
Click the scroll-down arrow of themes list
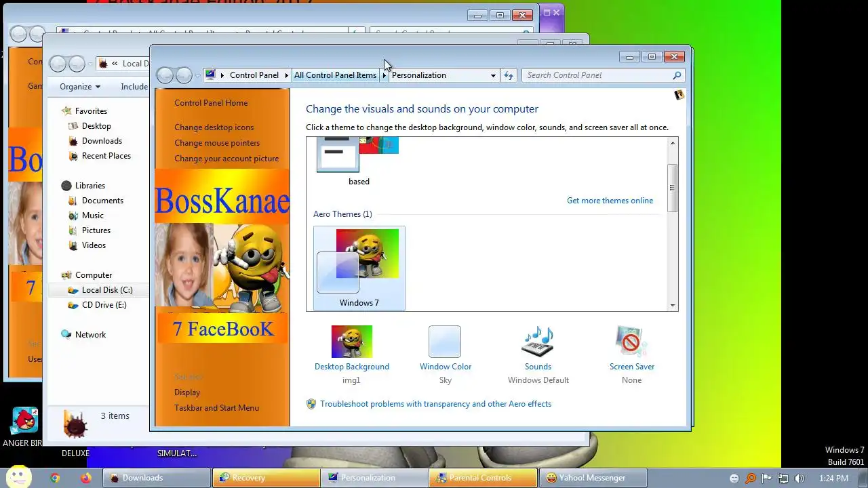click(673, 305)
